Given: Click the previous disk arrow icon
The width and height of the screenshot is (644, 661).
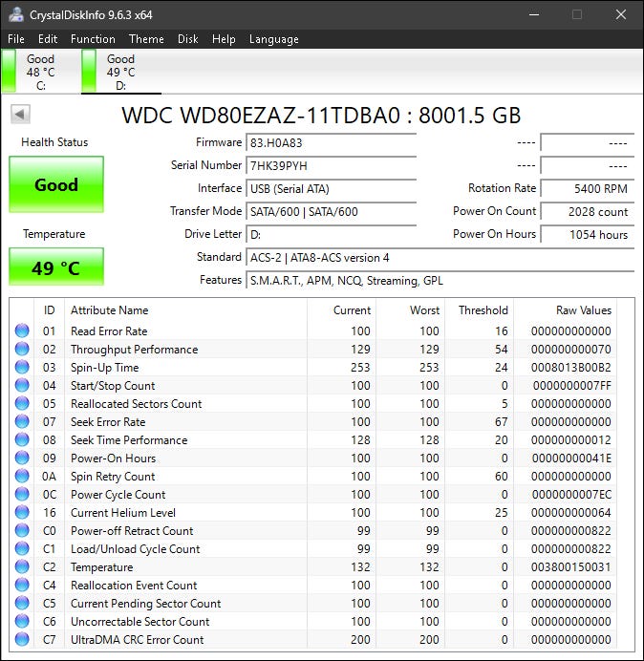Looking at the screenshot, I should tap(20, 115).
